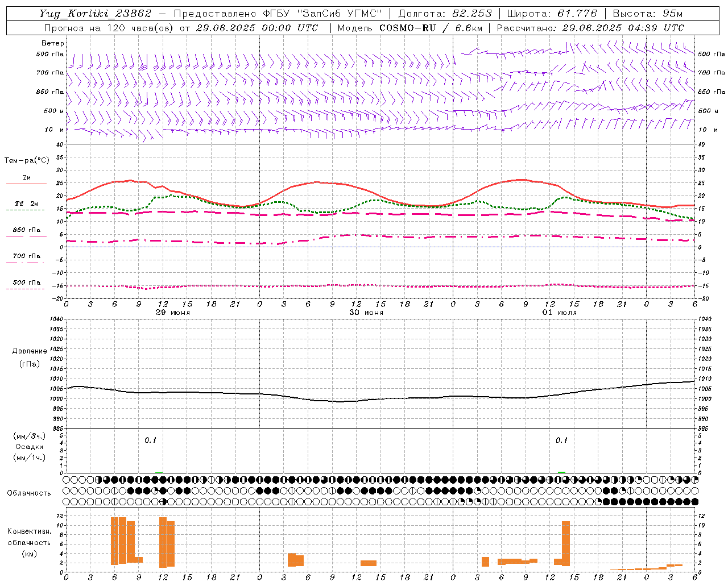The image size is (728, 582).
Task: Click the Высота: 95м header value
Action: [648, 14]
